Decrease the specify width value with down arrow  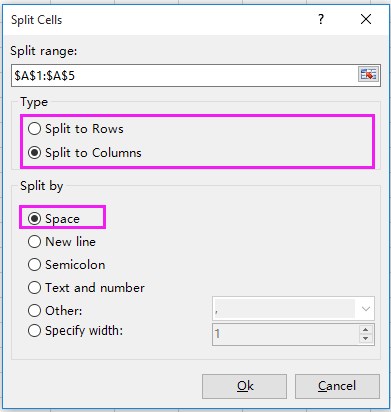(366, 339)
